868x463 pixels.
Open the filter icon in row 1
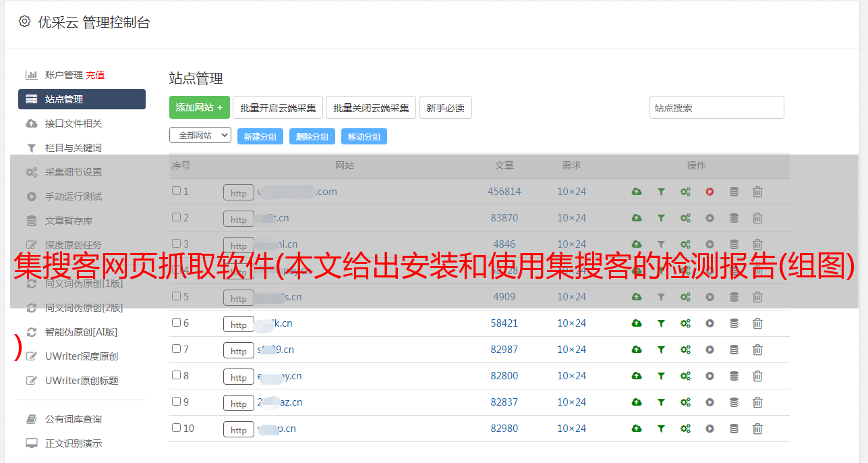pos(661,192)
